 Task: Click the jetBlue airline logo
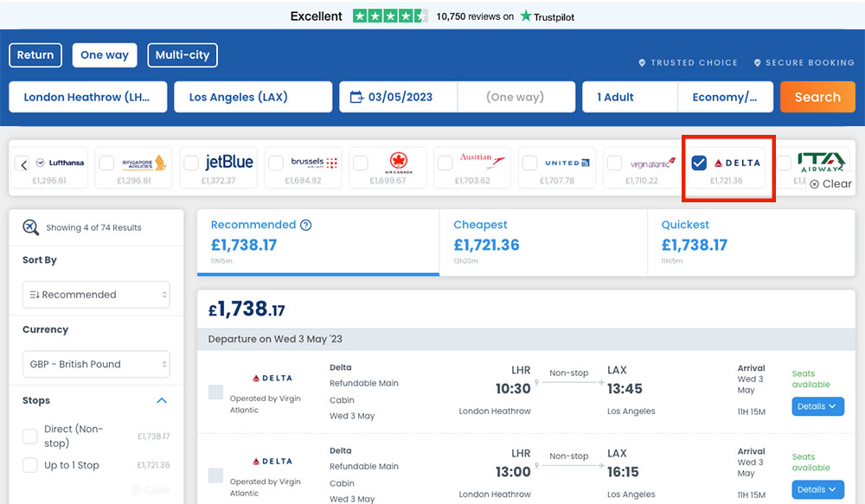229,163
